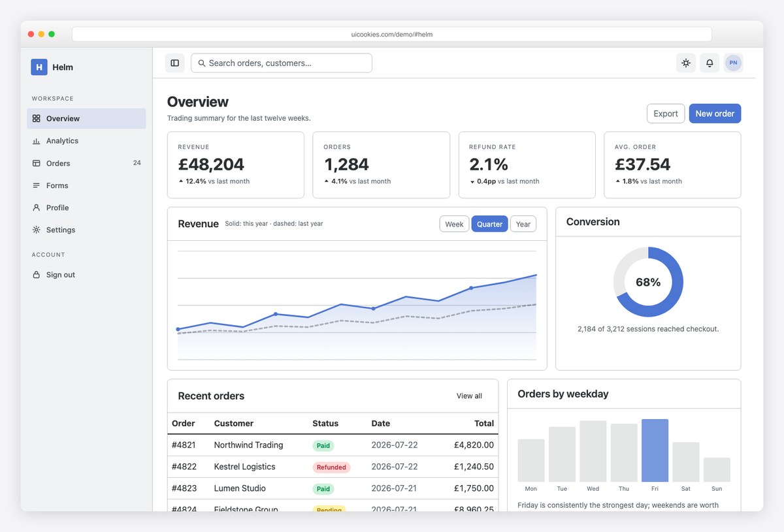This screenshot has height=532, width=784.
Task: Click the Total column header
Action: point(484,424)
